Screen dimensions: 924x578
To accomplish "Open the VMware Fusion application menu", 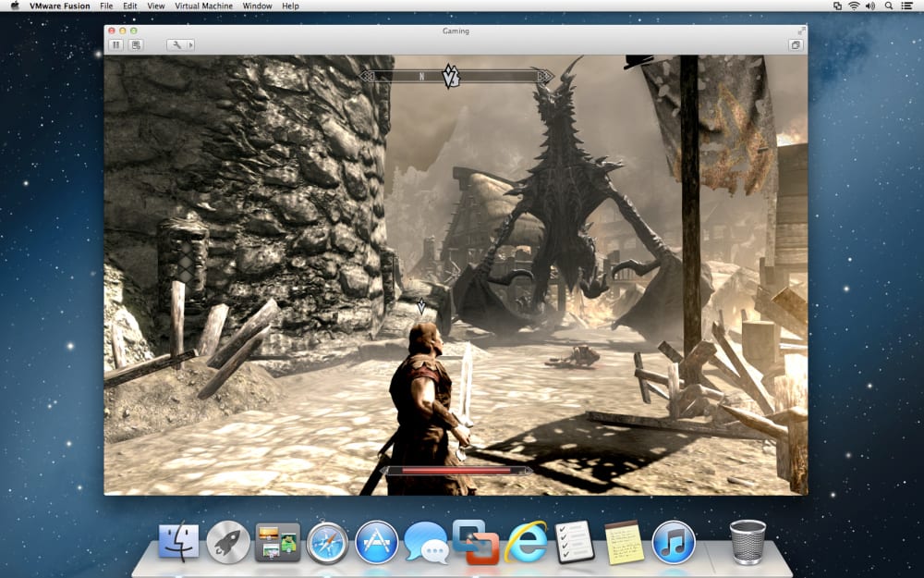I will point(59,6).
